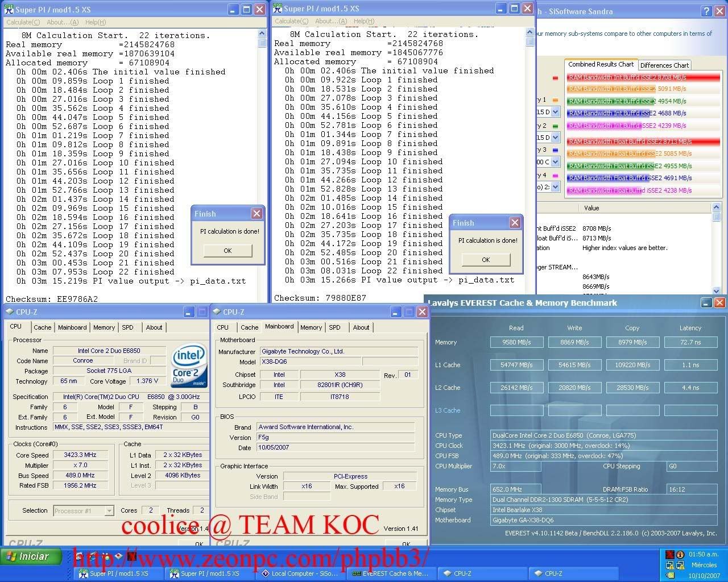Click the red tray icon beside info icon
This screenshot has height=582, width=728.
pyautogui.click(x=670, y=554)
